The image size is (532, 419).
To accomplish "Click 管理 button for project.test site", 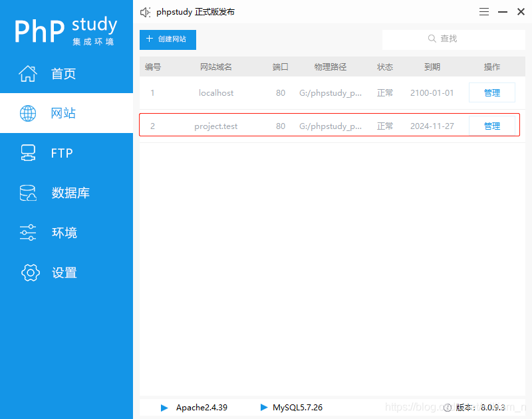I will point(492,125).
